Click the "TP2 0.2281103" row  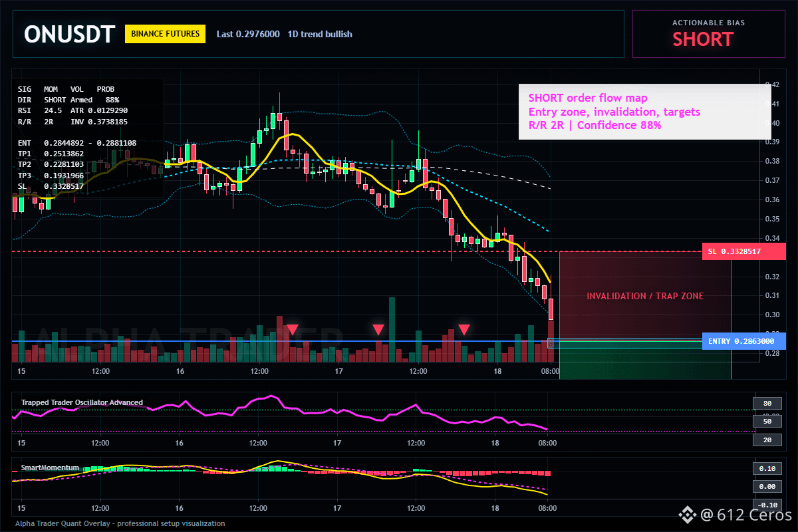coord(51,164)
